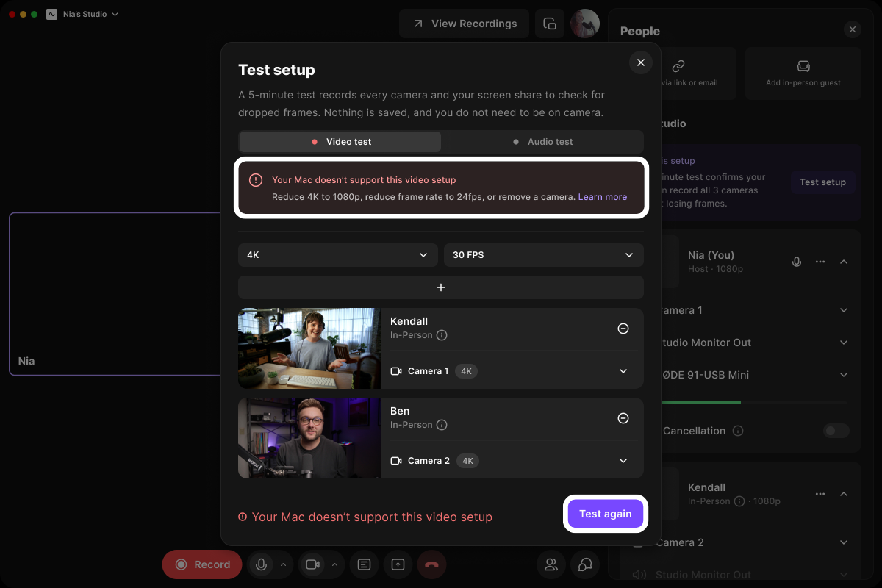Open more options for Kendall in People panel
Image resolution: width=882 pixels, height=588 pixels.
pos(820,494)
